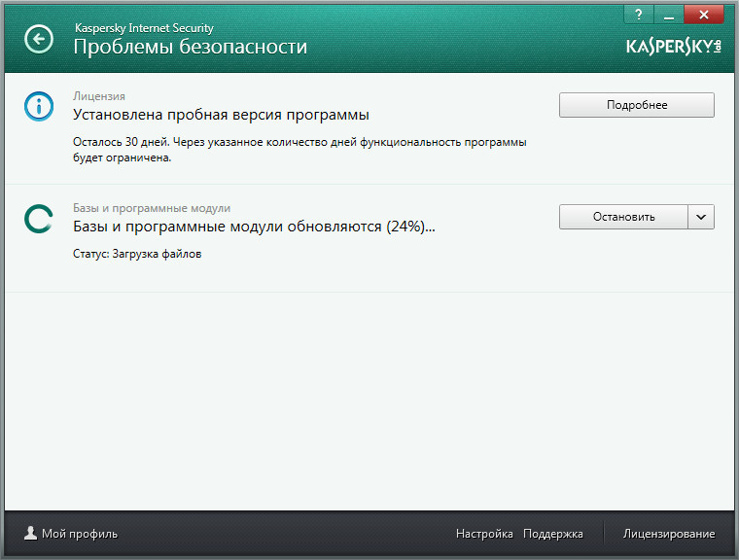Go to Лицензирование in the footer
The image size is (739, 560).
[x=669, y=534]
